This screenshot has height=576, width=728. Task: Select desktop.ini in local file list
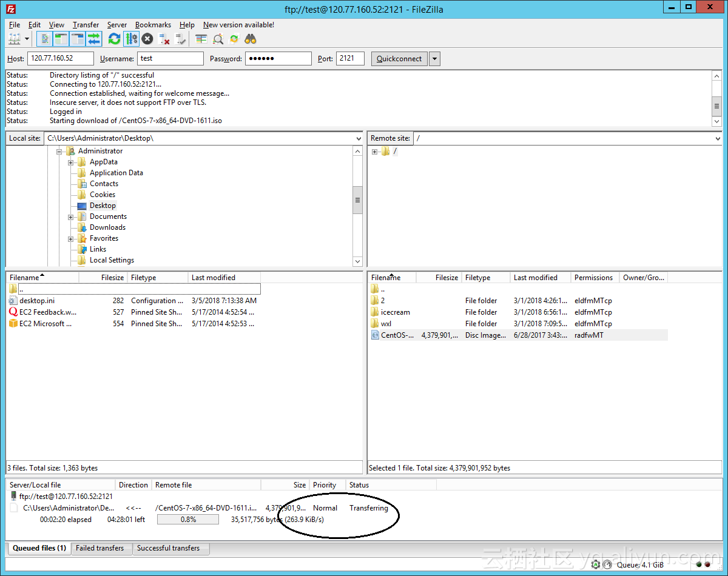[133, 301]
